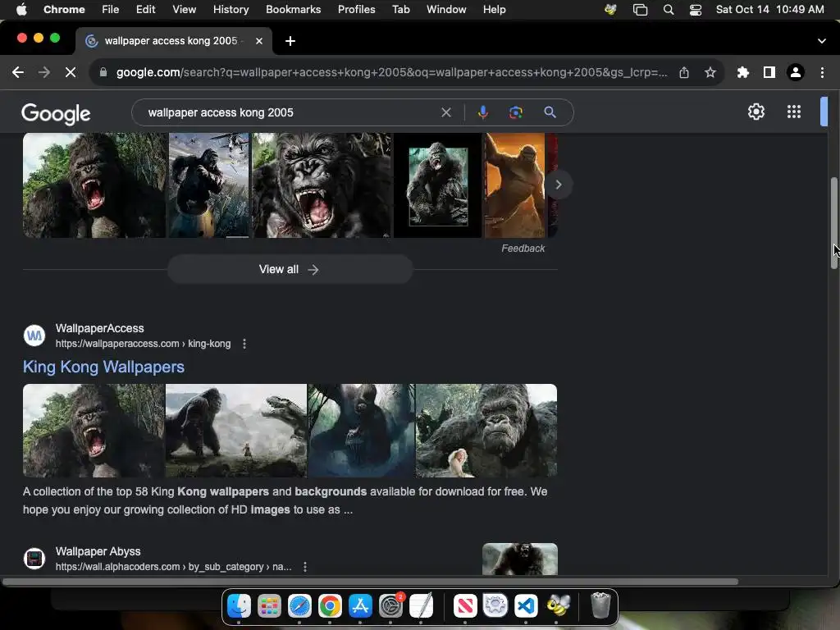Open Safari from the Dock

pyautogui.click(x=299, y=606)
